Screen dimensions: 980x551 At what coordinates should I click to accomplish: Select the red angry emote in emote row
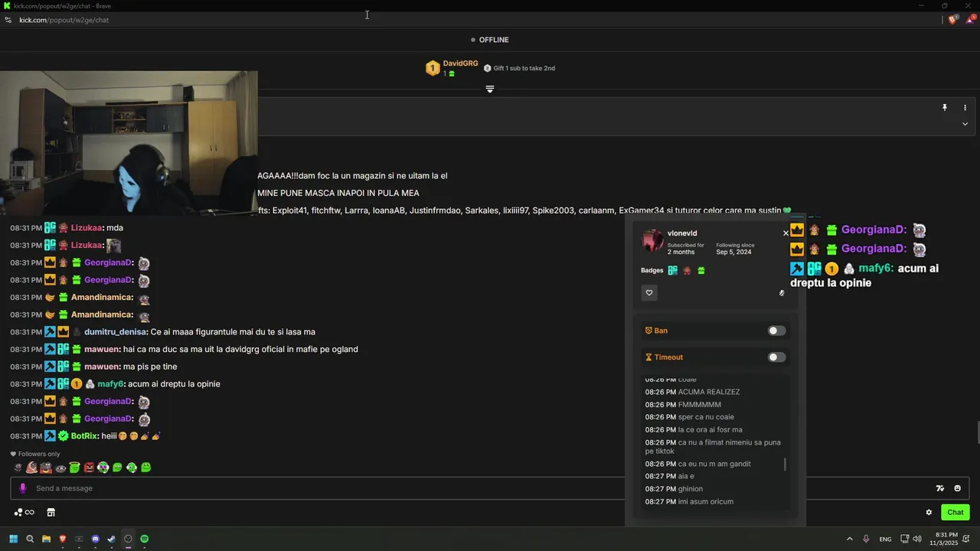(x=89, y=468)
